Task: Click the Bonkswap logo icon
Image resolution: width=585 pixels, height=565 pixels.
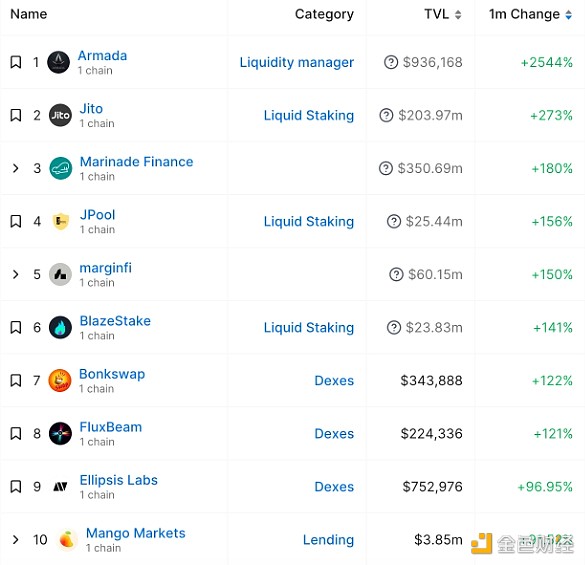Action: (60, 380)
